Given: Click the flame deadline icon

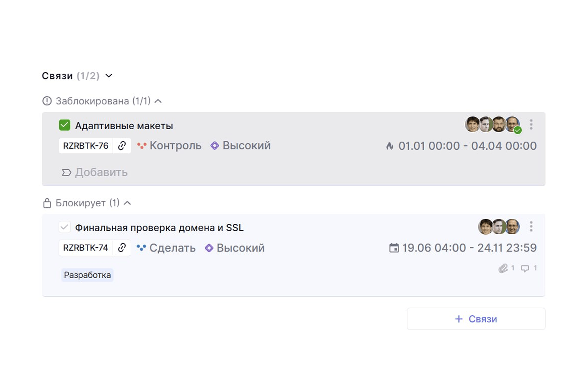Looking at the screenshot, I should (390, 146).
